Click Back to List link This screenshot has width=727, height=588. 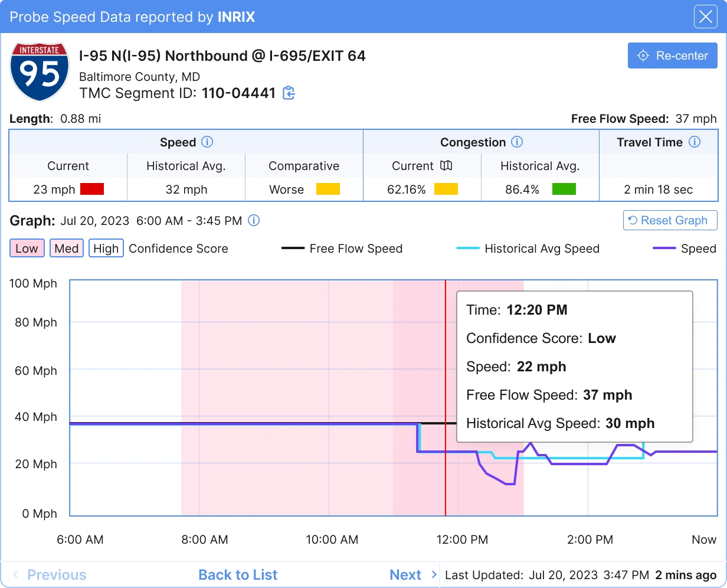[x=238, y=575]
